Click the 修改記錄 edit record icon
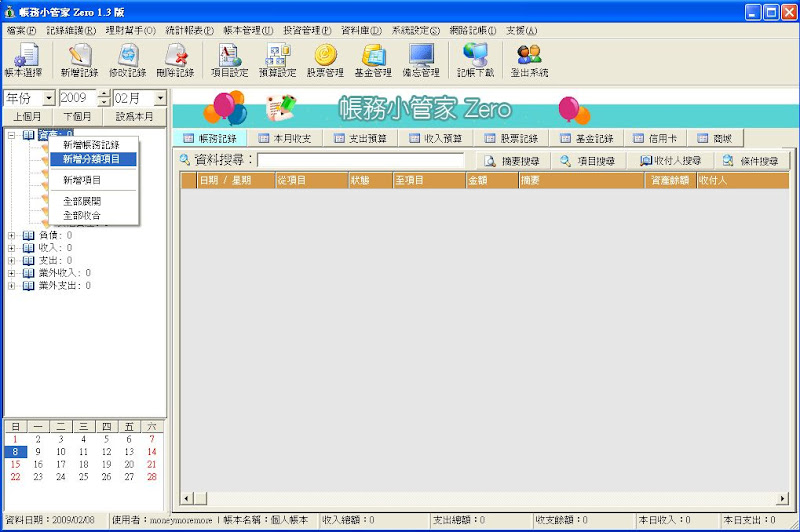Viewport: 800px width, 532px height. tap(128, 60)
